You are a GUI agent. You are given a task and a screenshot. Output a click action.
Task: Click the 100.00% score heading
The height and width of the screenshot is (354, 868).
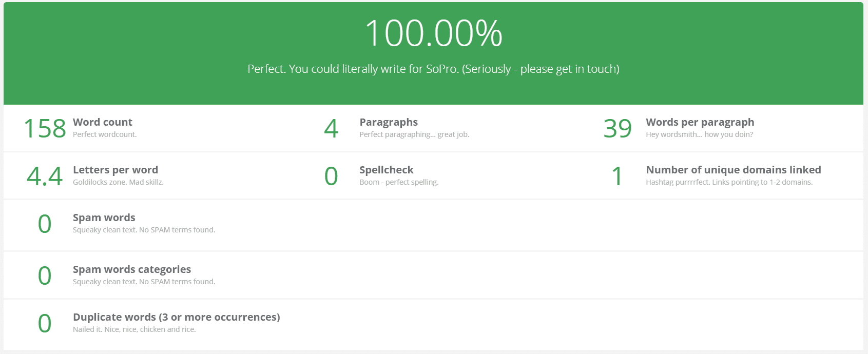click(x=433, y=33)
